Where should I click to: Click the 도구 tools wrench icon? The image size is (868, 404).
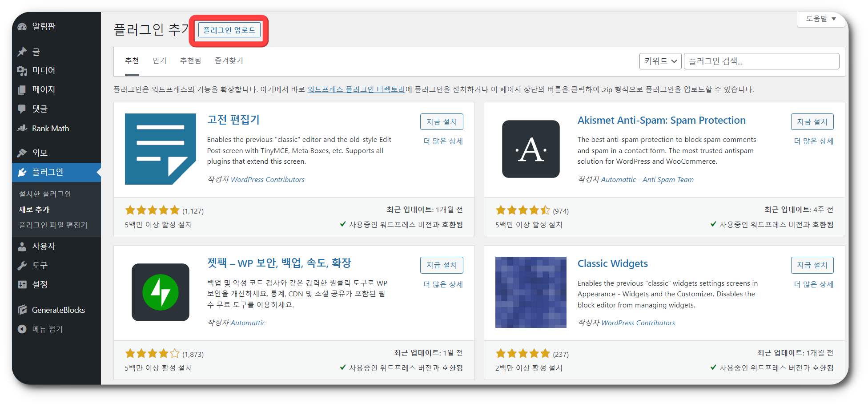click(x=22, y=266)
